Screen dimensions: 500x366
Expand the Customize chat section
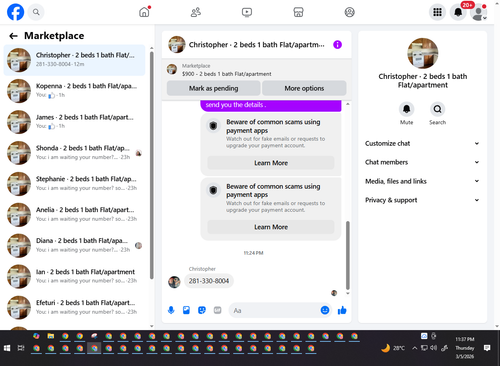click(x=422, y=144)
